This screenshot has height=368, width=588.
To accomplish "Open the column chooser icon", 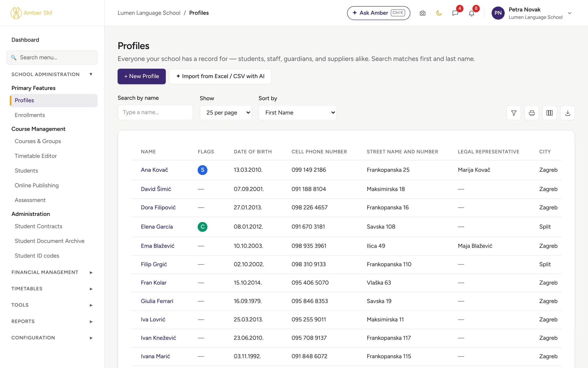I will [550, 113].
